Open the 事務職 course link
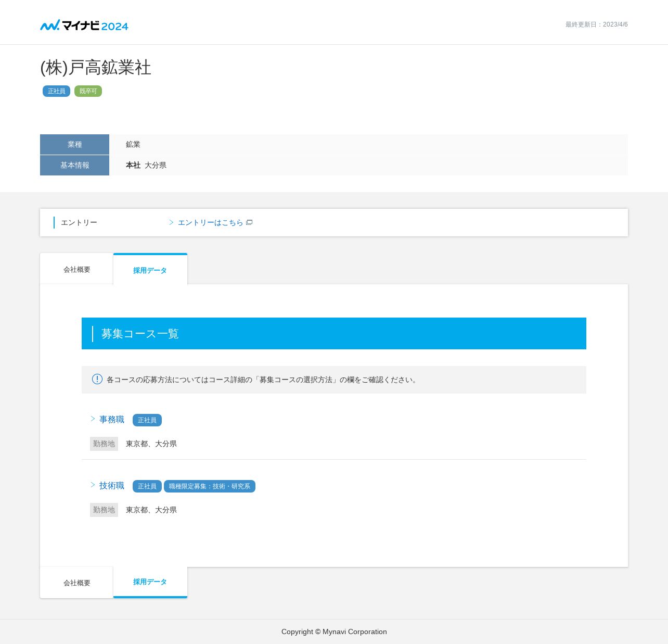Viewport: 668px width, 644px height. [112, 420]
